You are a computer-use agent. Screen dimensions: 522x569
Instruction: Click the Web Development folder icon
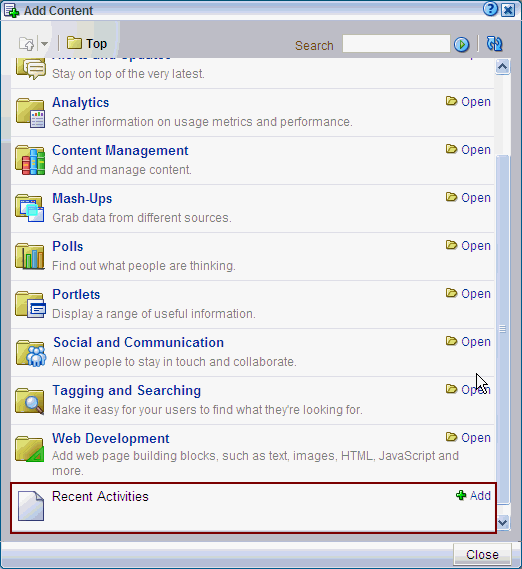tap(30, 449)
